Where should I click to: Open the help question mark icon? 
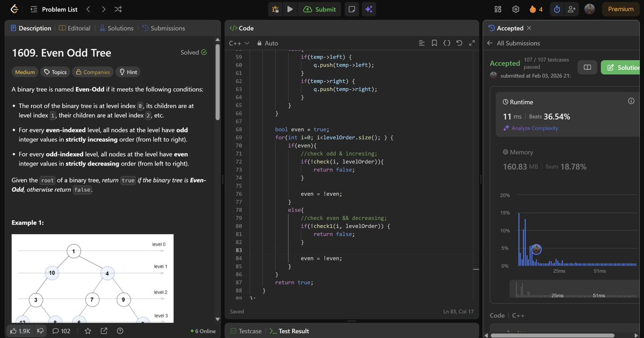120,331
